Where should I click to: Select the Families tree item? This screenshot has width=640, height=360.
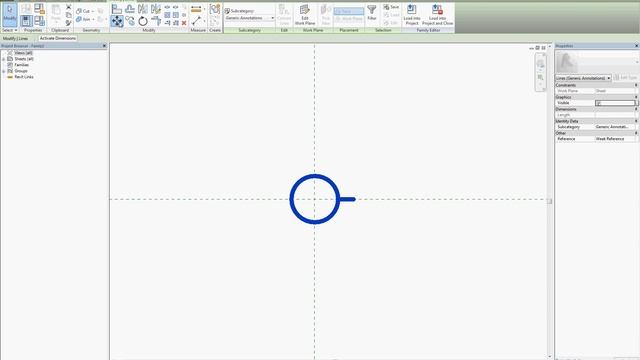[x=21, y=65]
